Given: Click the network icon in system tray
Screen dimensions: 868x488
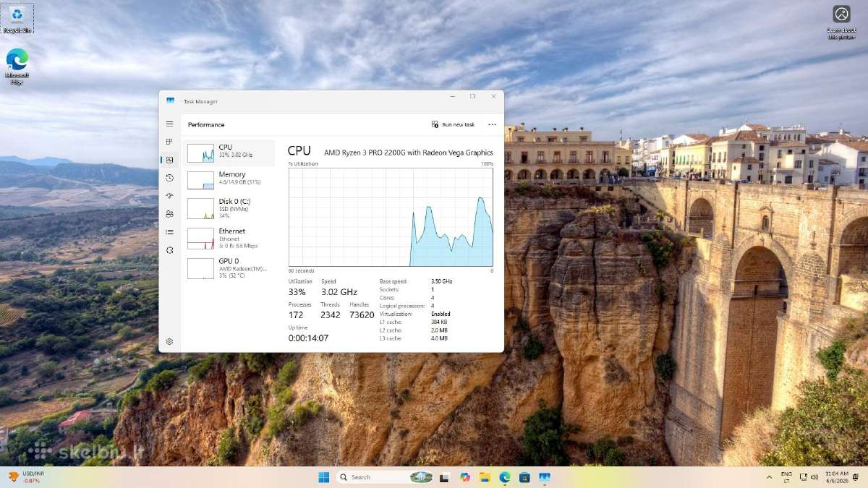Looking at the screenshot, I should tap(804, 477).
